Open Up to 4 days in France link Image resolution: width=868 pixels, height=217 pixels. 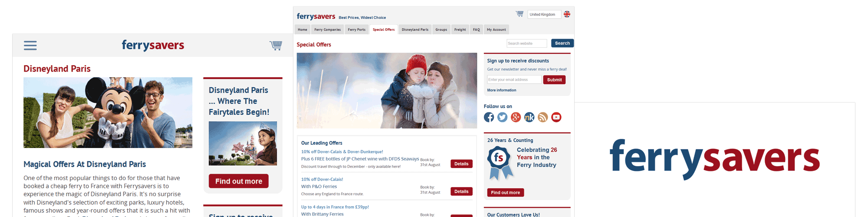(335, 207)
